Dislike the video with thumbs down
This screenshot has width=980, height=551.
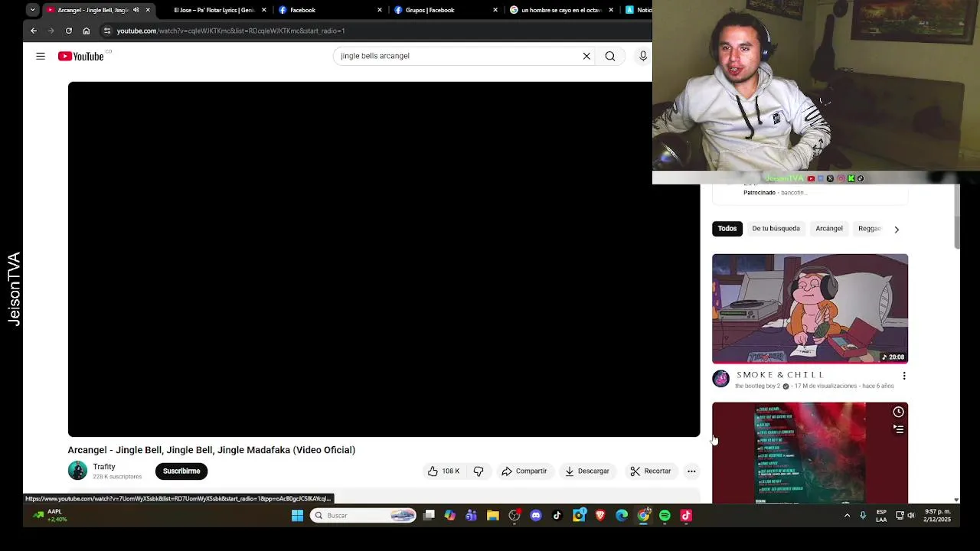tap(479, 471)
